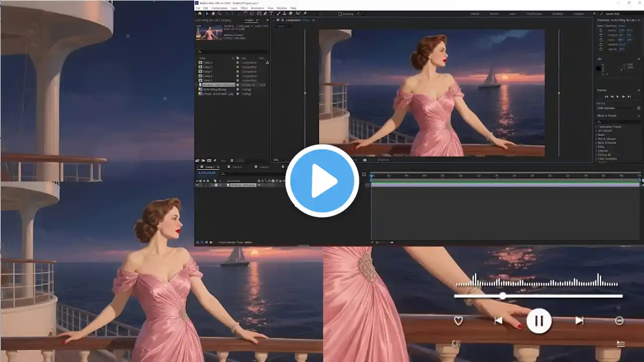The height and width of the screenshot is (362, 644).
Task: Click the minus circle icon in music player
Action: [619, 321]
